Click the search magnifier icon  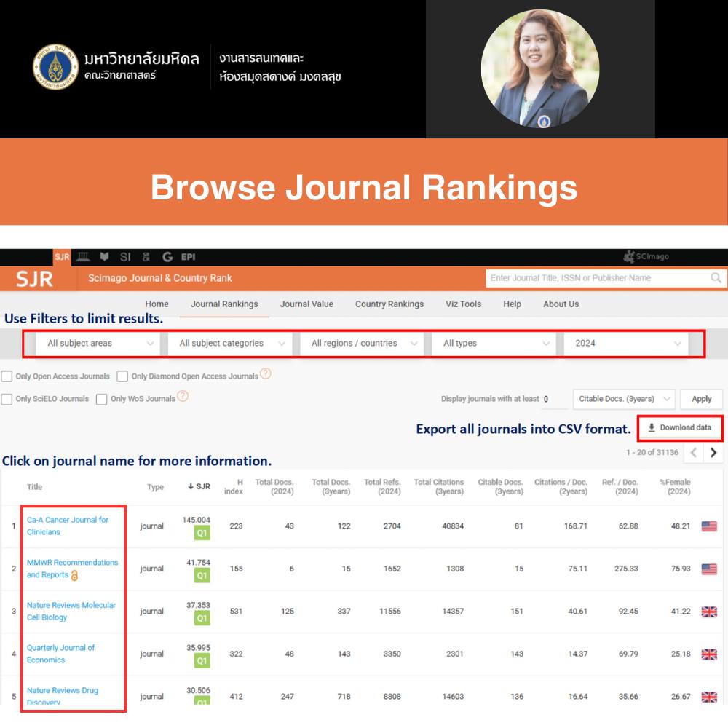tap(716, 278)
